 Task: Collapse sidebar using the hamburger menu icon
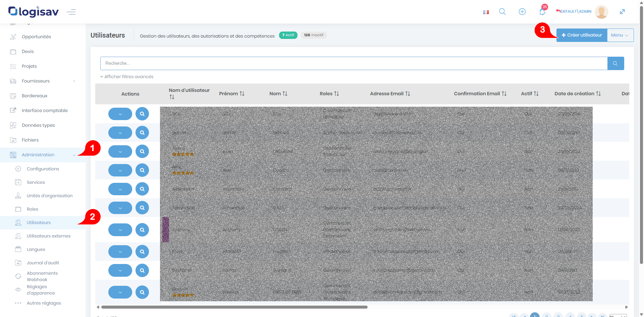(71, 12)
